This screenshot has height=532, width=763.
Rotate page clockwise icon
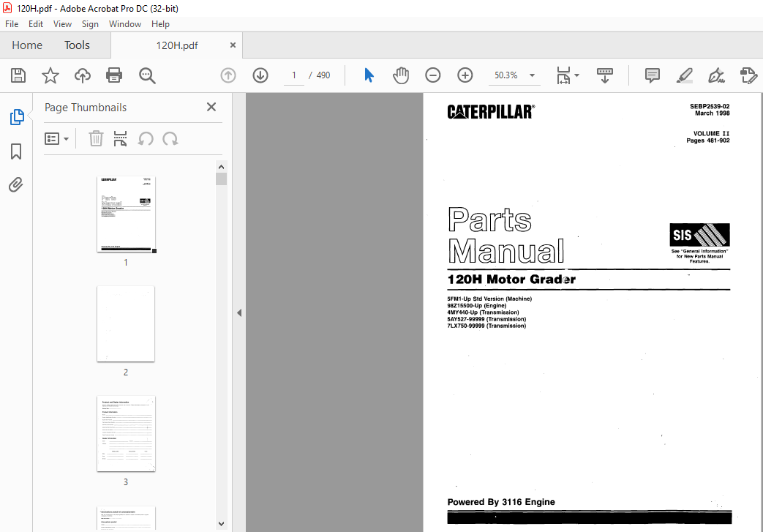(x=170, y=139)
